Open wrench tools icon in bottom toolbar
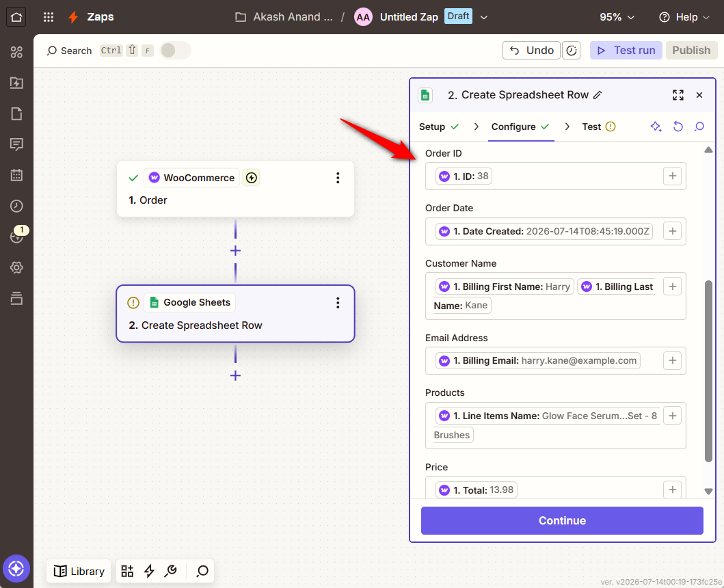 pyautogui.click(x=171, y=571)
